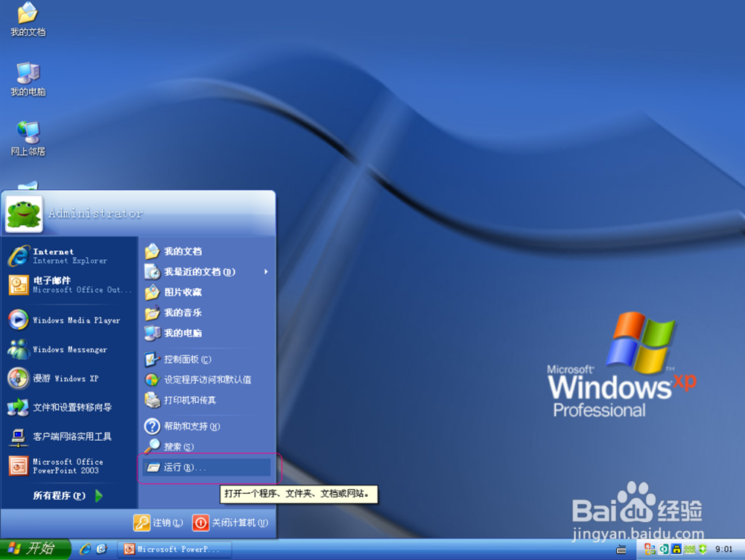
Task: Expand 所有程序 (All Programs) list
Action: coord(69,495)
